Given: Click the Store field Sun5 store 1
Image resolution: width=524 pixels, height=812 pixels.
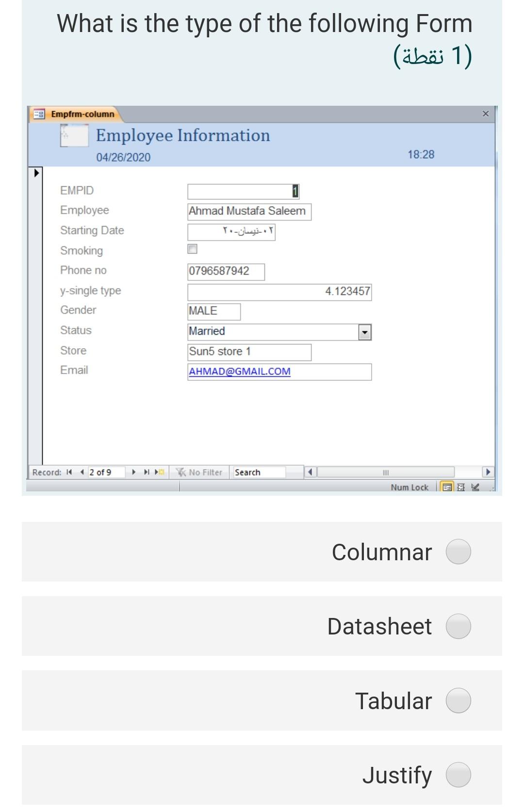Looking at the screenshot, I should tap(249, 352).
